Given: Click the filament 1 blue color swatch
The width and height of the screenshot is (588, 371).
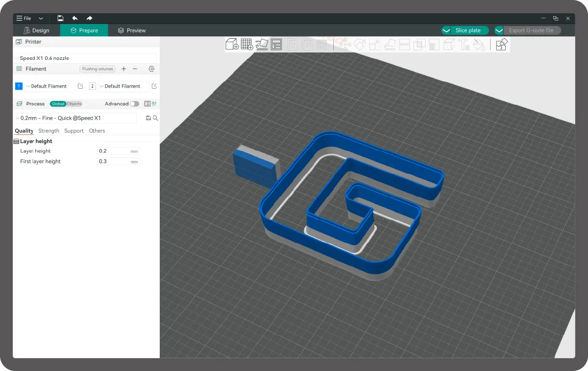Looking at the screenshot, I should point(19,86).
